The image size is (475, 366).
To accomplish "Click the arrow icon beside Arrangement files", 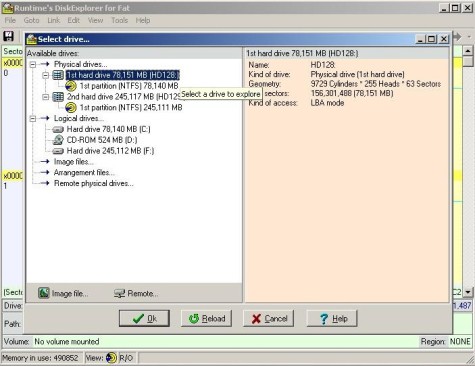I will (x=45, y=172).
